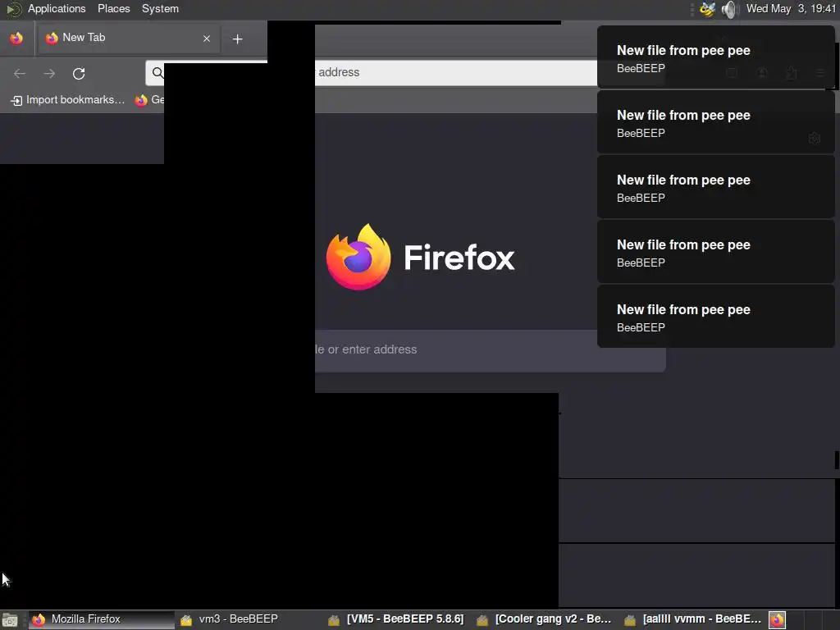Image resolution: width=840 pixels, height=630 pixels.
Task: Switch to aallll vvmm BeeBEEP taskbar window
Action: click(694, 620)
